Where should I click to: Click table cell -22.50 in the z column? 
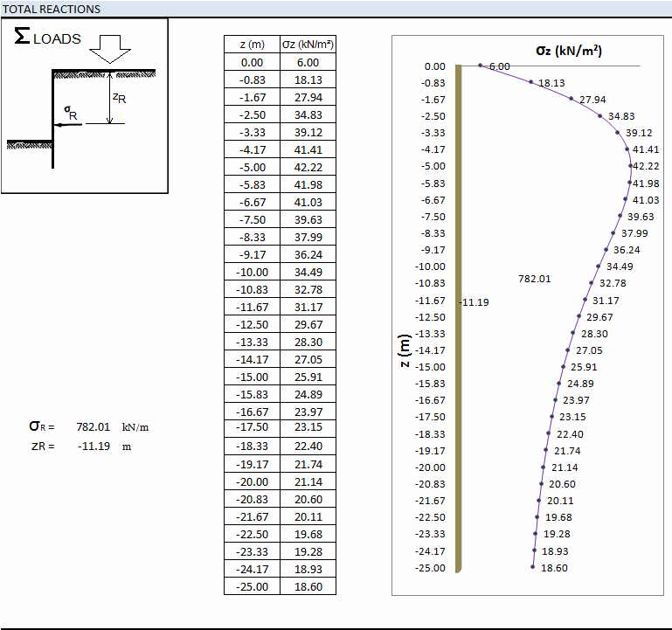point(252,535)
